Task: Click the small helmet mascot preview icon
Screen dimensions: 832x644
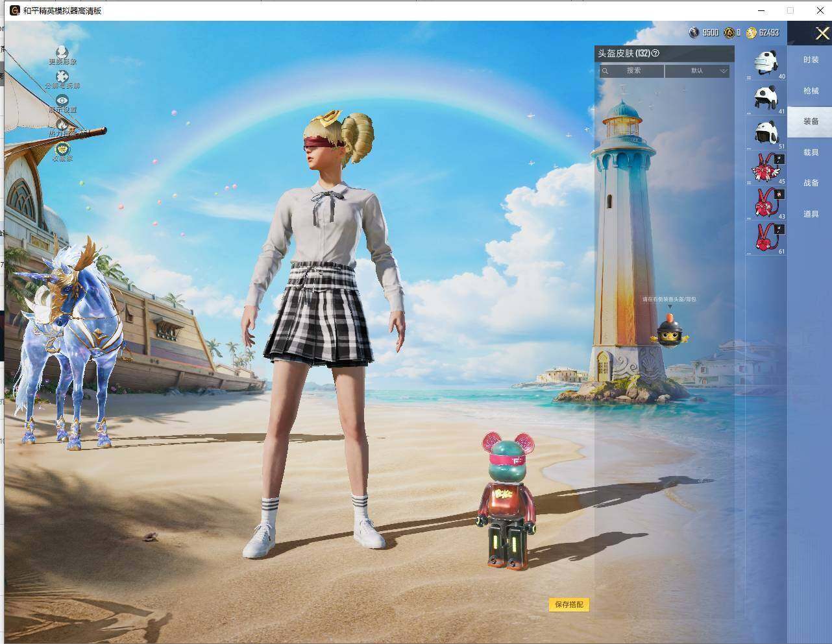Action: tap(670, 331)
